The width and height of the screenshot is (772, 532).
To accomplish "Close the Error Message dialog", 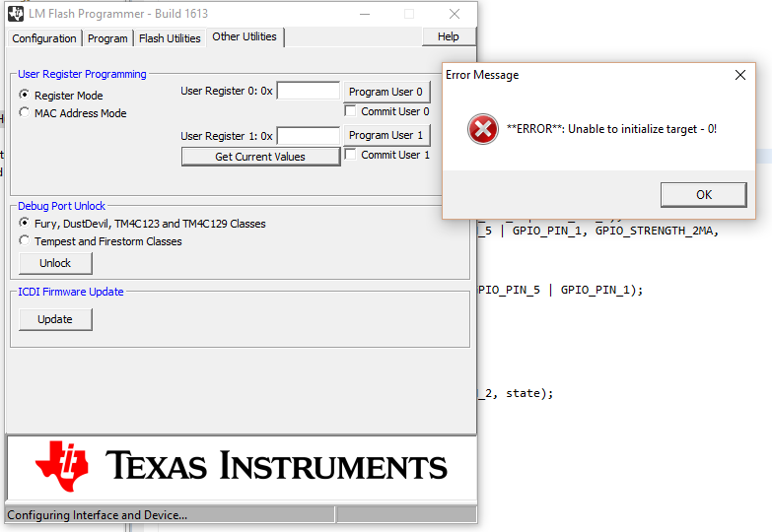I will pyautogui.click(x=740, y=75).
